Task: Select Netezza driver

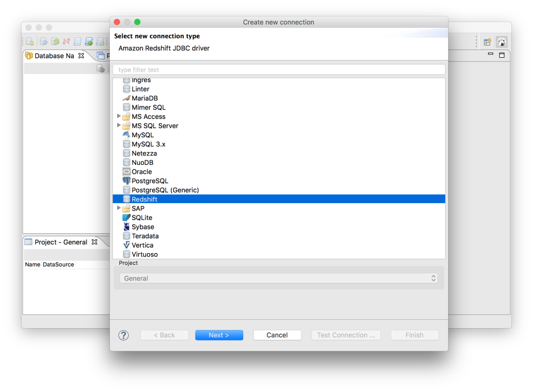Action: point(144,153)
